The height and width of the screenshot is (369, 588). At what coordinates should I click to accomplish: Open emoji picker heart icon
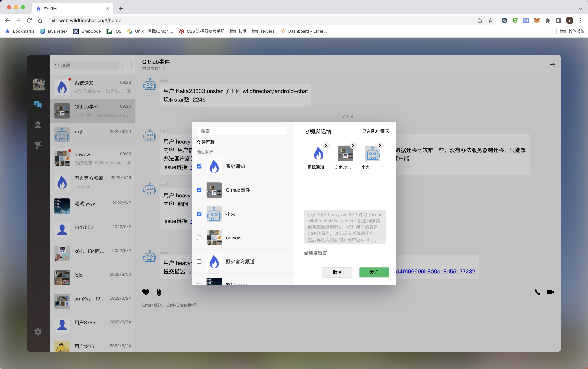click(x=146, y=292)
